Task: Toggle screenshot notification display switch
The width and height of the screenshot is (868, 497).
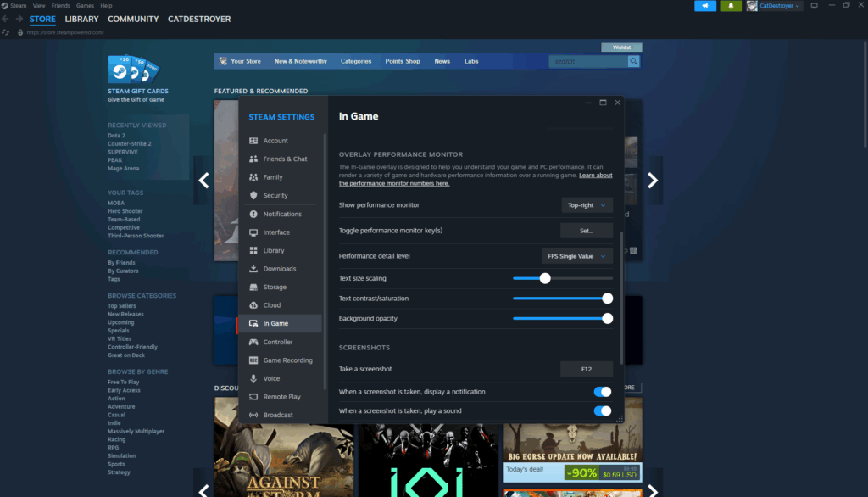Action: tap(603, 392)
